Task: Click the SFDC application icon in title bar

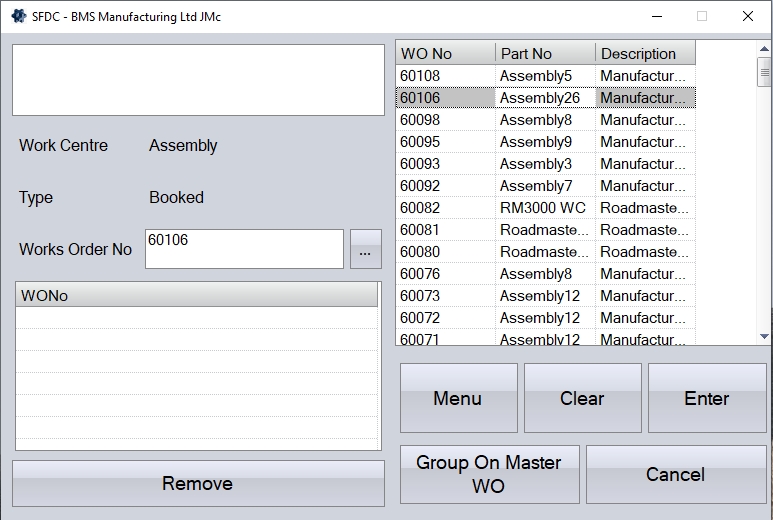Action: (18, 16)
